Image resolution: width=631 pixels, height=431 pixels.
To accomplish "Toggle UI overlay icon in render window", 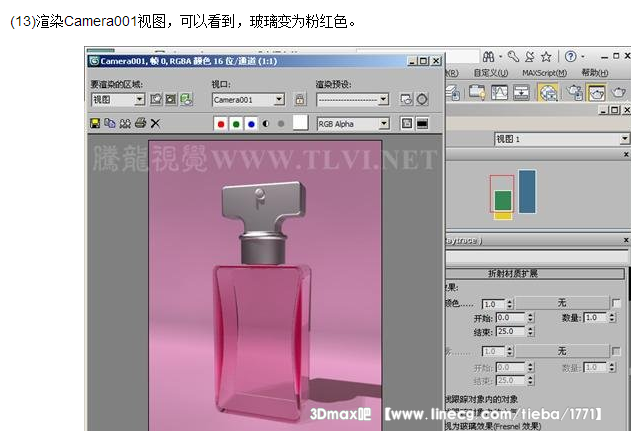I will [406, 124].
